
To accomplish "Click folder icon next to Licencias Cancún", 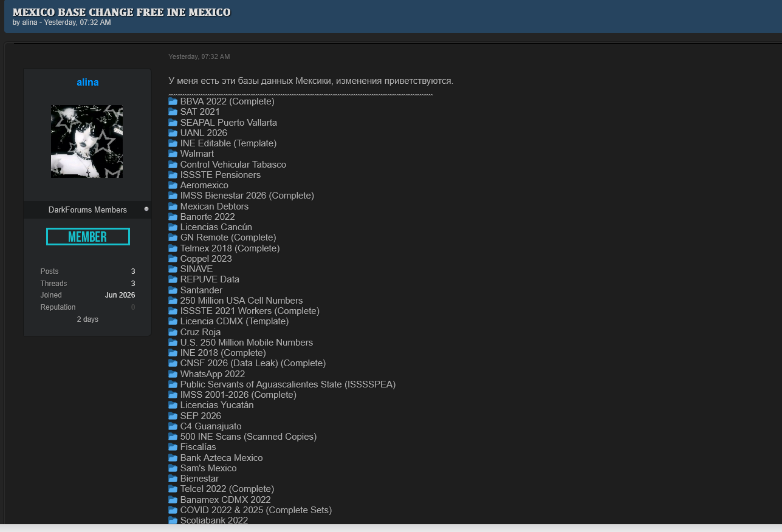I will coord(173,227).
